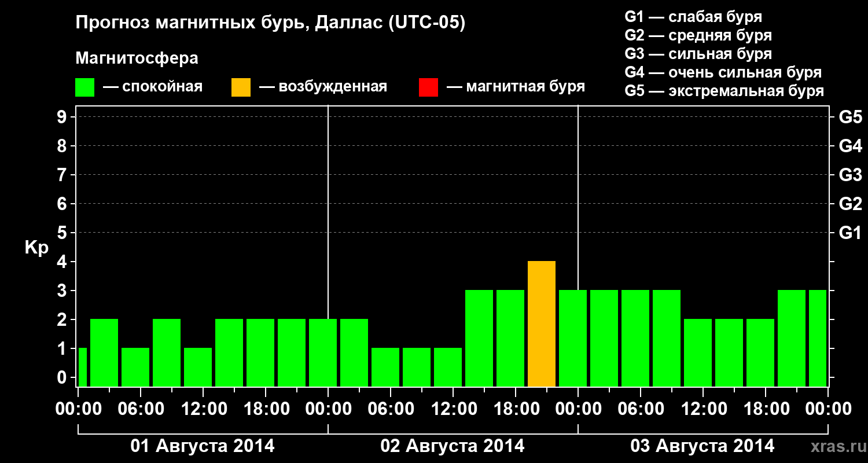The image size is (868, 463).
Task: Select the bar crossing midnight into 03 Августа
Action: 573,339
